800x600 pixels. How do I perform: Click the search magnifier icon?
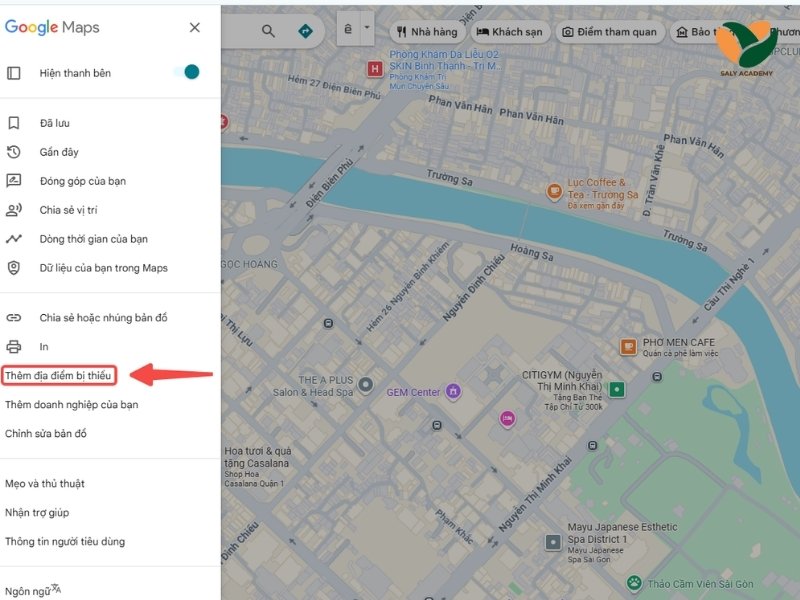pyautogui.click(x=268, y=31)
